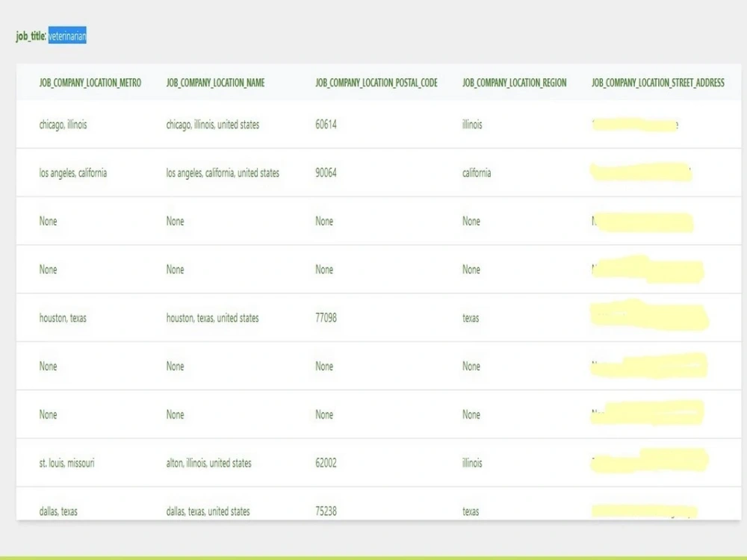The width and height of the screenshot is (747, 560).
Task: Select cell 'alton, illinois, united states'
Action: pyautogui.click(x=208, y=463)
